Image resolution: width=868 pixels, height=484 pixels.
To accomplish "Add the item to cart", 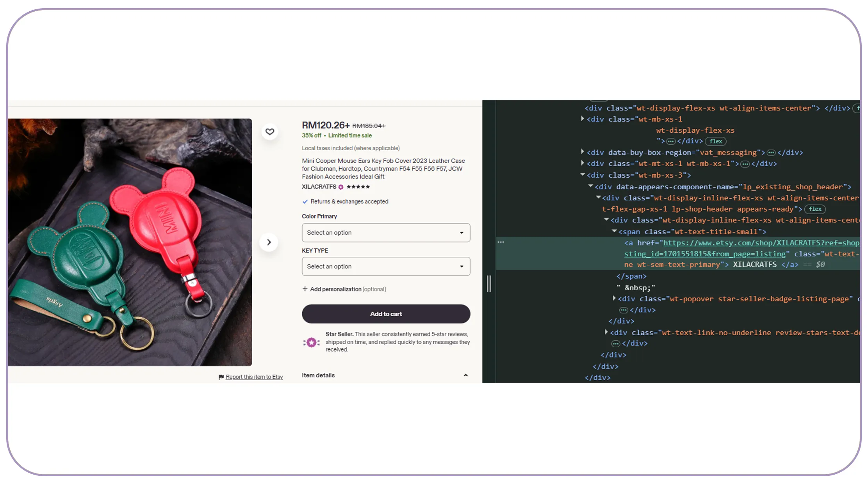I will [386, 314].
